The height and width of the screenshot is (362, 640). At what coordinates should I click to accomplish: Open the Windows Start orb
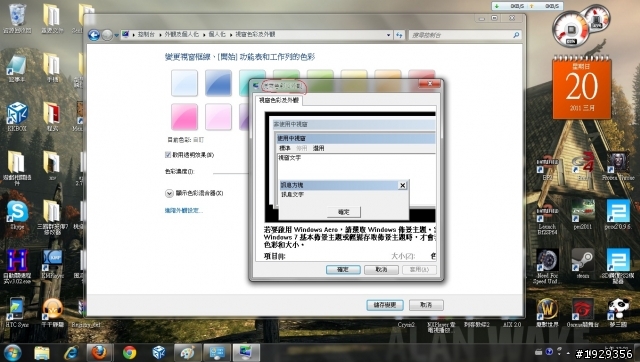(x=12, y=352)
